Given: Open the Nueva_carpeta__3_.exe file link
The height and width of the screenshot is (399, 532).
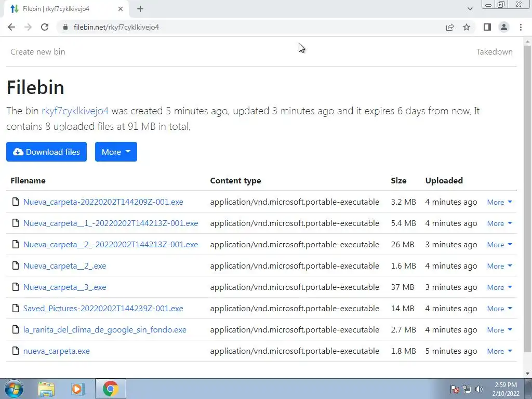Looking at the screenshot, I should coord(64,287).
